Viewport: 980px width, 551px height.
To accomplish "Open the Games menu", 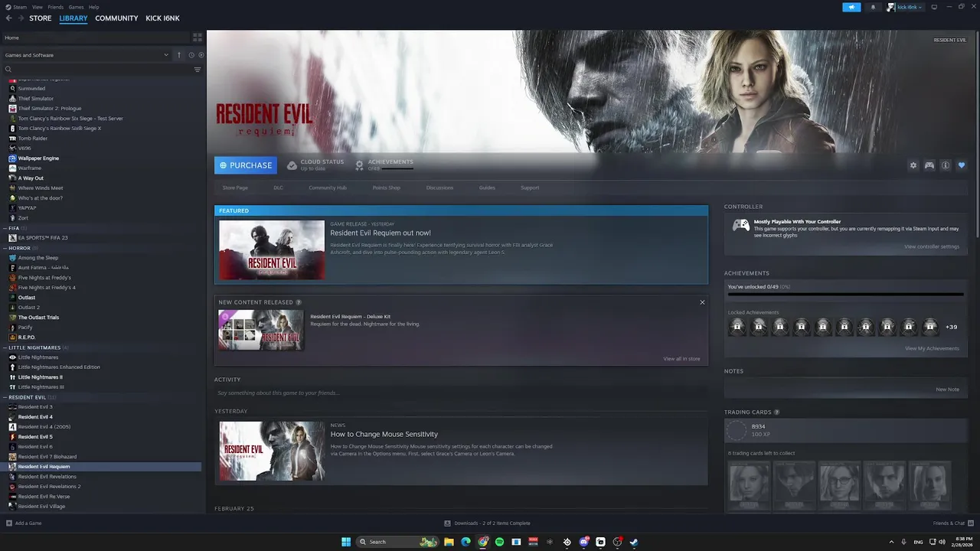I will pyautogui.click(x=77, y=7).
